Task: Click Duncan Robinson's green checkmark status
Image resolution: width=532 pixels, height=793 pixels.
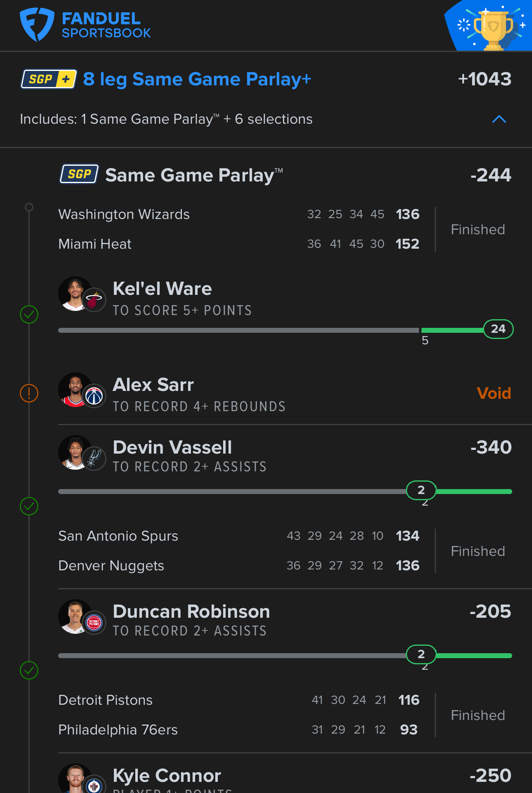Action: (29, 670)
